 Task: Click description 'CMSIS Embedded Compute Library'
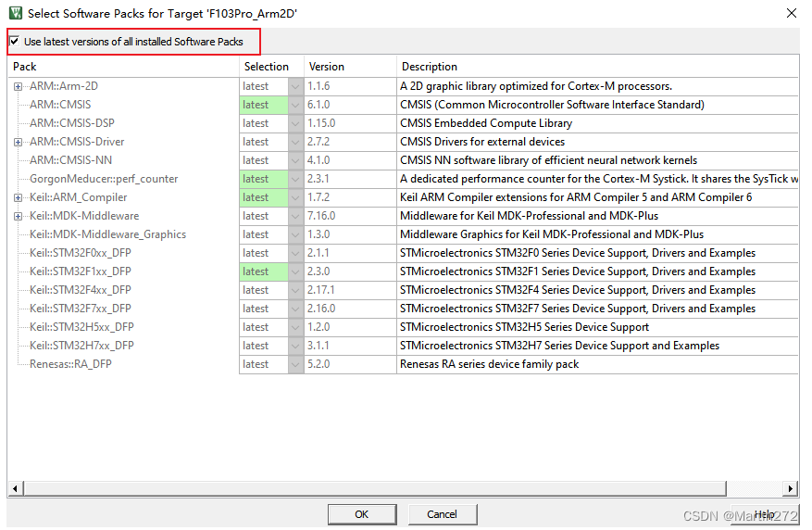486,123
